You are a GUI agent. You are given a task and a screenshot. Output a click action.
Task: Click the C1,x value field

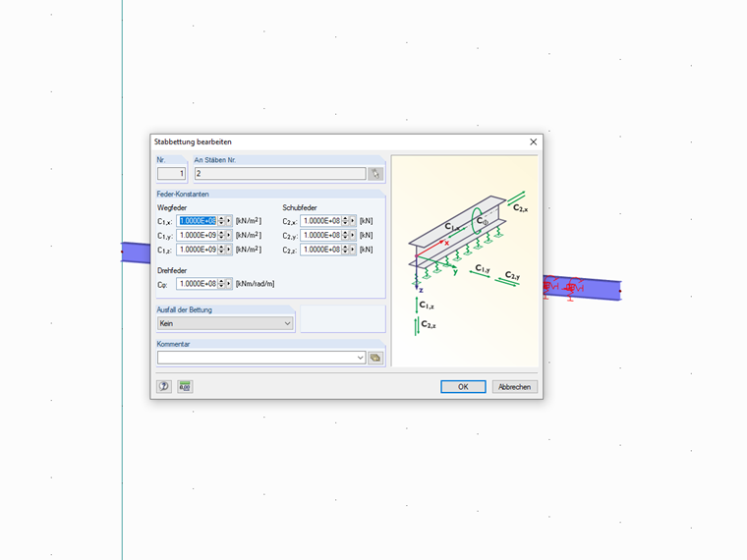pos(198,221)
